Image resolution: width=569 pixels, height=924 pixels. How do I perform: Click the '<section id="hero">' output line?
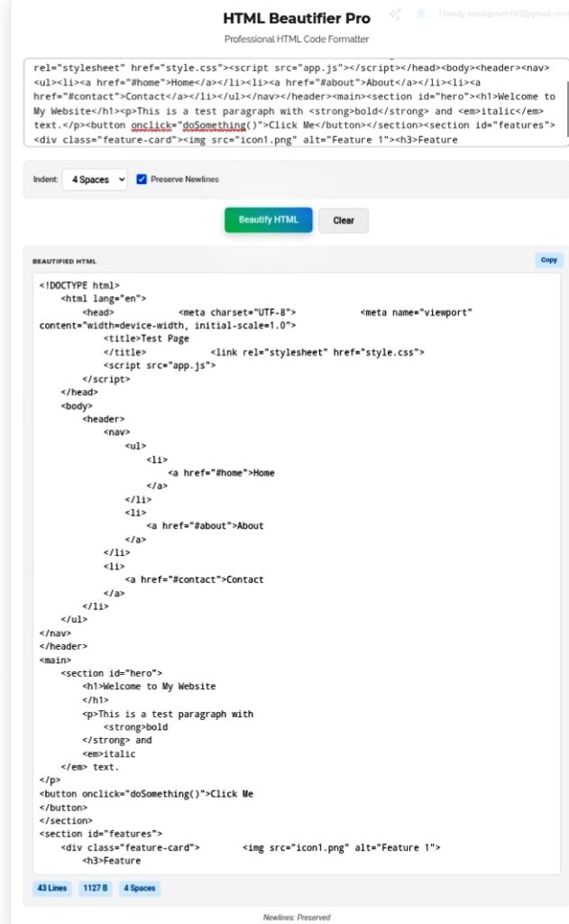pyautogui.click(x=111, y=673)
